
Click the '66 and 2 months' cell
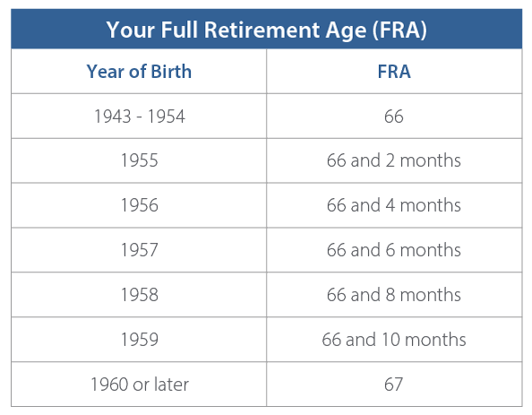(x=394, y=160)
